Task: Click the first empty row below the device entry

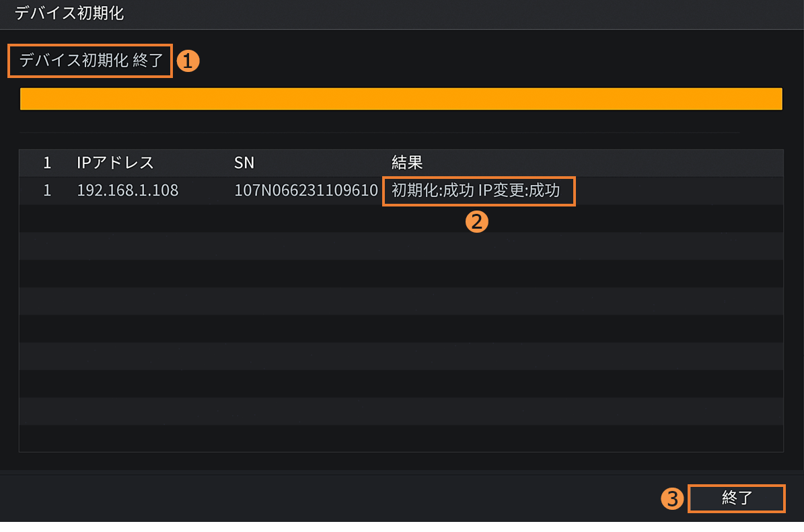Action: click(401, 218)
